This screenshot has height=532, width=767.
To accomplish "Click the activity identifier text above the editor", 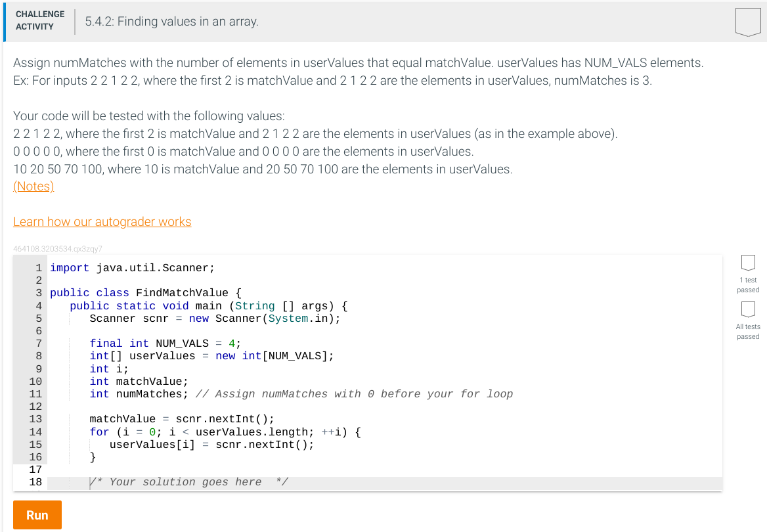I will 56,248.
